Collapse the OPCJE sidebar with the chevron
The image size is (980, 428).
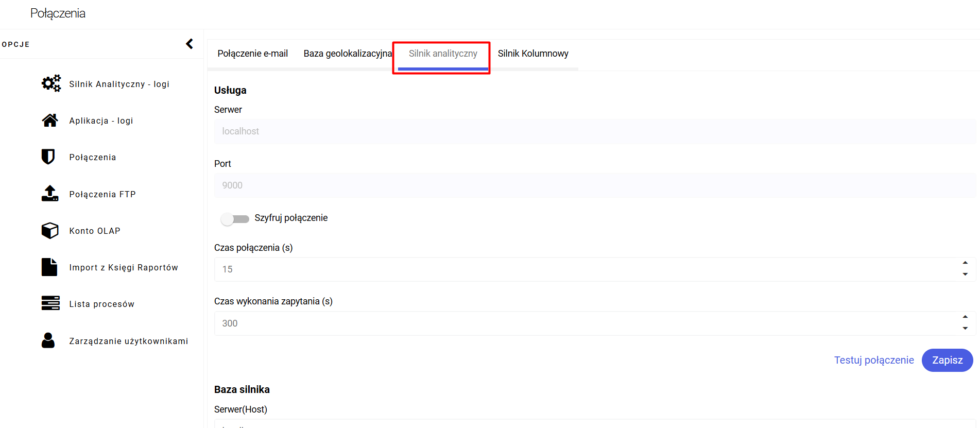click(190, 44)
